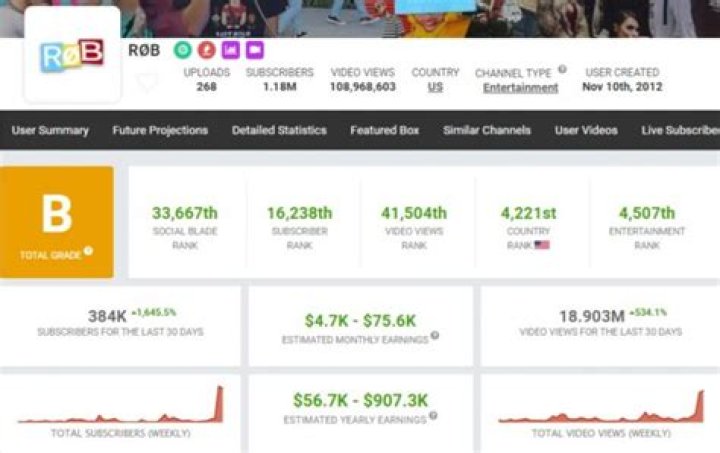View the Similar Channels tab
720x453 pixels.
[x=487, y=130]
